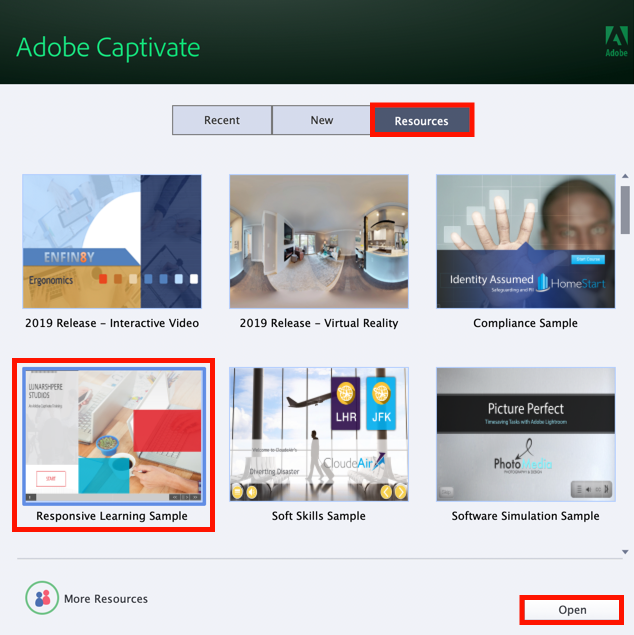
Task: Click the More Resources community icon
Action: pos(42,598)
